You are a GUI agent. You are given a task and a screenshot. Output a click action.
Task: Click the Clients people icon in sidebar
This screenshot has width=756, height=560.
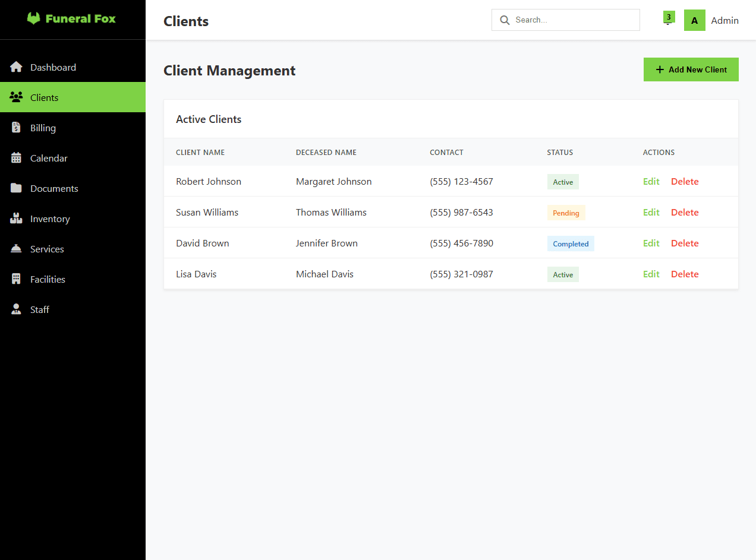point(15,97)
